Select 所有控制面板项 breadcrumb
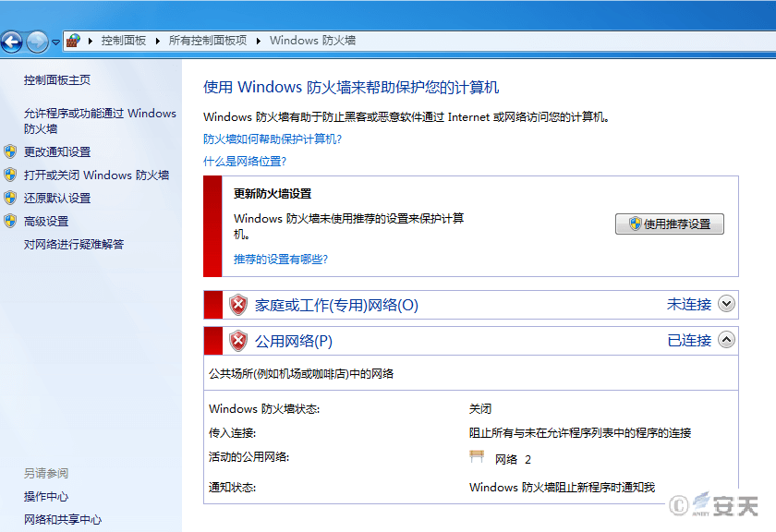The image size is (776, 532). pos(208,41)
